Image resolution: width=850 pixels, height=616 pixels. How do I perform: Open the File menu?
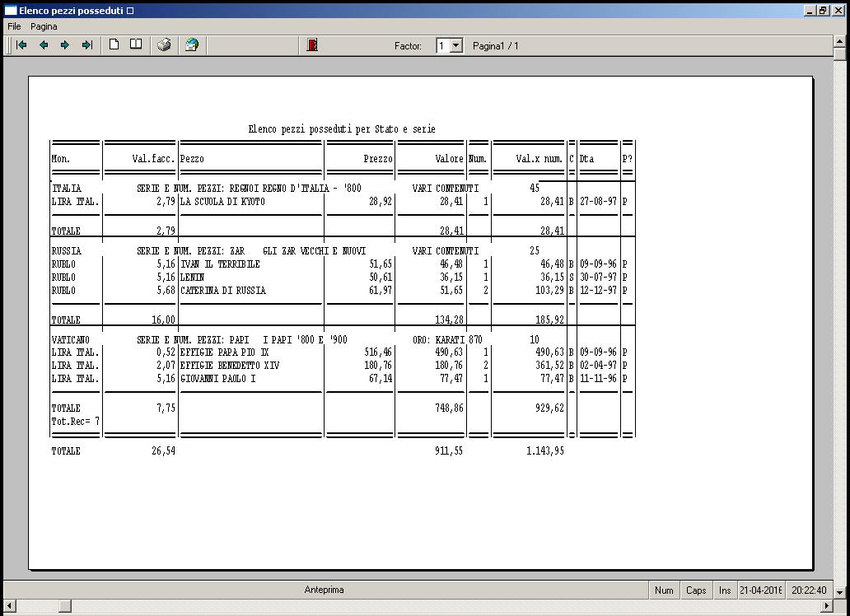14,26
